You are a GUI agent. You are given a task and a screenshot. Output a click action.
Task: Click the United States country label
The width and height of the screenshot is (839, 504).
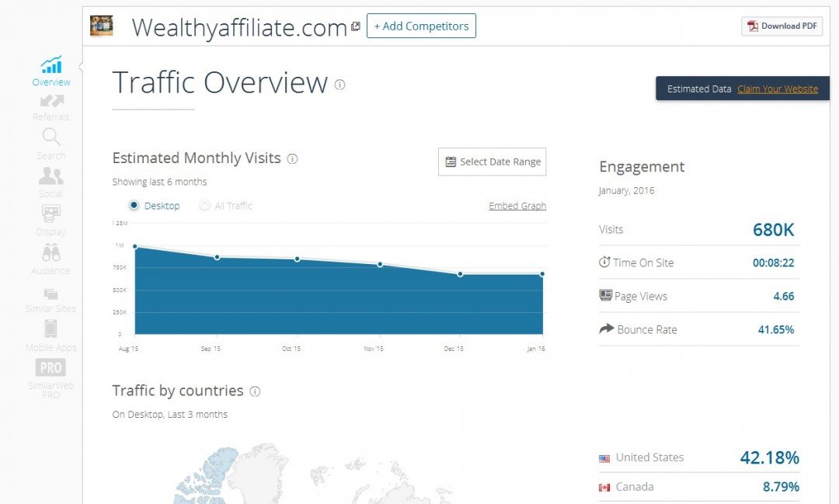pyautogui.click(x=649, y=457)
